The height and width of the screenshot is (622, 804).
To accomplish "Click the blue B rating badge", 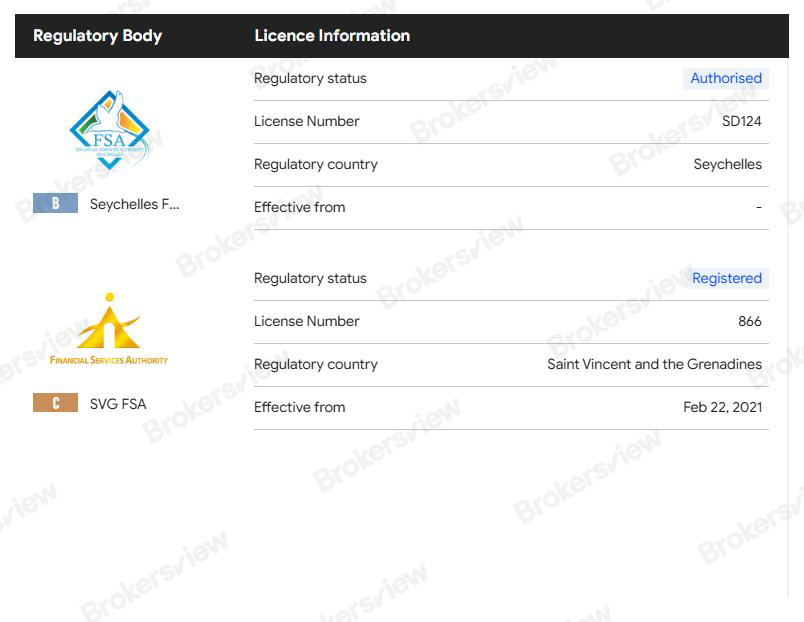I will tap(55, 203).
